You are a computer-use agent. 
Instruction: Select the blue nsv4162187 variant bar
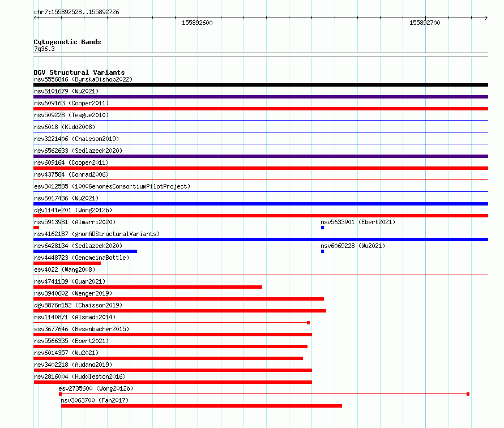[x=260, y=239]
